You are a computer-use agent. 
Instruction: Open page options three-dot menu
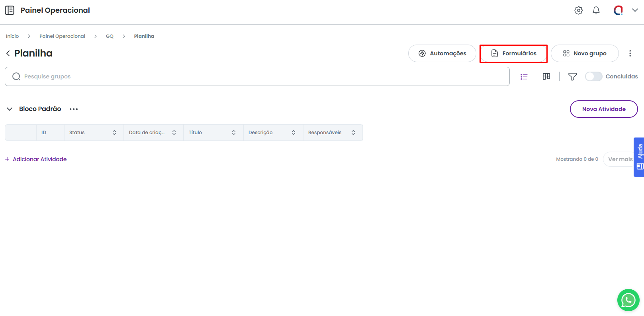tap(630, 53)
